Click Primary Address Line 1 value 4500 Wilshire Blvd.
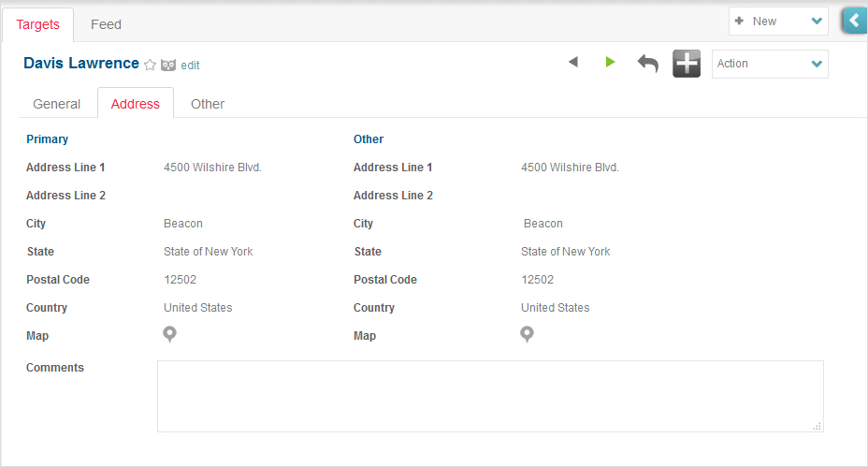The height and width of the screenshot is (467, 868). 212,168
